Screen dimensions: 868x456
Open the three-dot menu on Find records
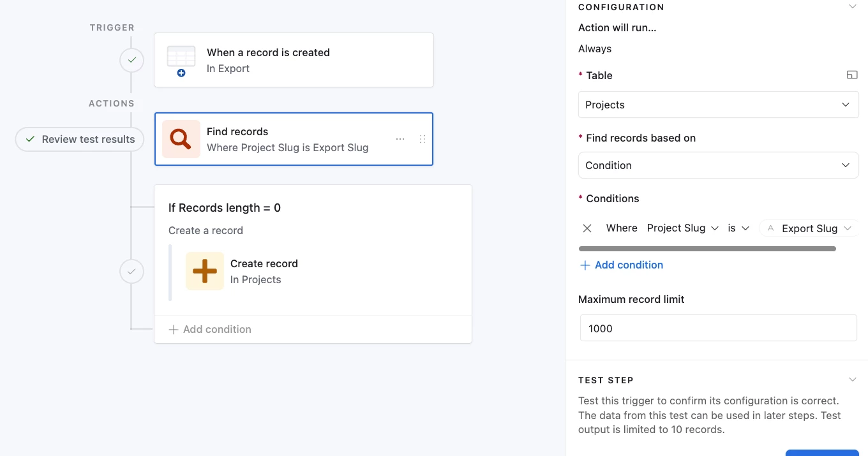pyautogui.click(x=400, y=139)
